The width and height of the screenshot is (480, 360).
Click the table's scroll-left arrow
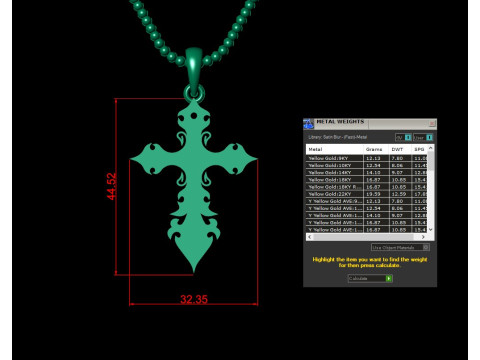pyautogui.click(x=310, y=237)
